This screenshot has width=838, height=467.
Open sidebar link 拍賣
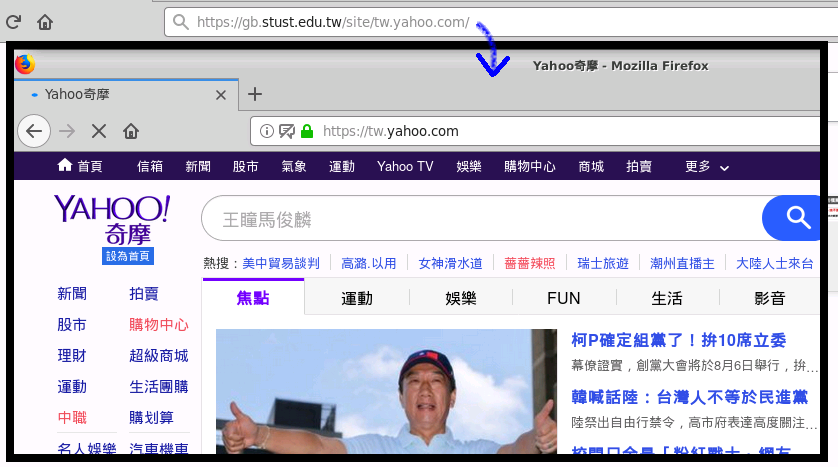coord(144,293)
